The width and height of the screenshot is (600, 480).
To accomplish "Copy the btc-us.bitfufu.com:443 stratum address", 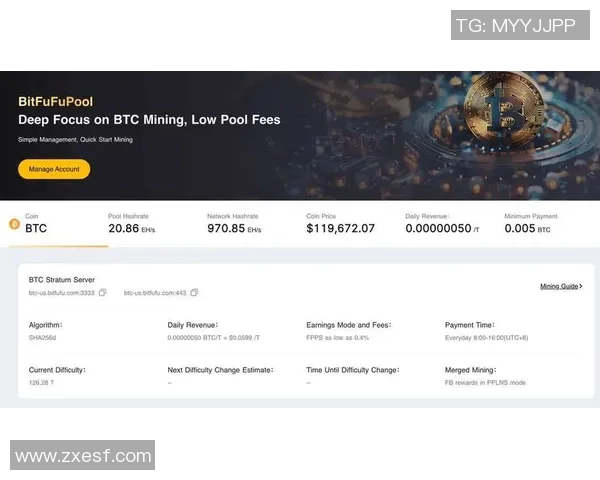I will tap(195, 293).
